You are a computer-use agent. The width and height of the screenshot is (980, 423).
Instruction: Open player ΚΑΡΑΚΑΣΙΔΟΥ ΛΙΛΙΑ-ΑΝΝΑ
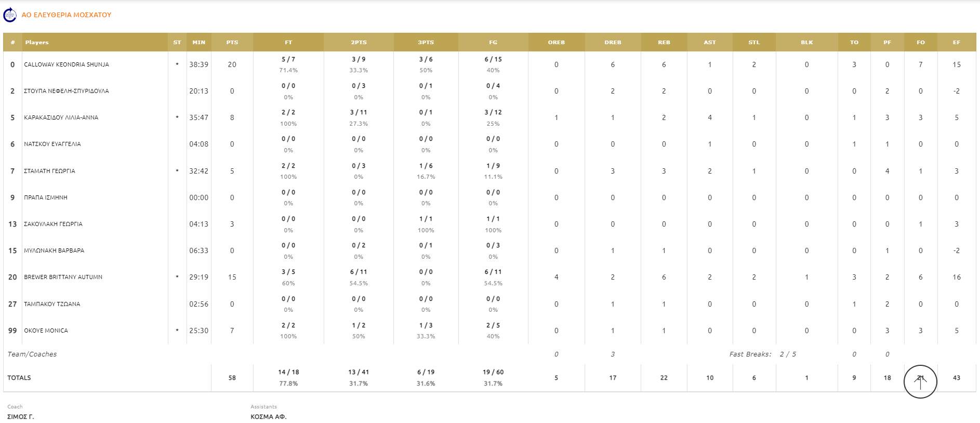pos(61,118)
